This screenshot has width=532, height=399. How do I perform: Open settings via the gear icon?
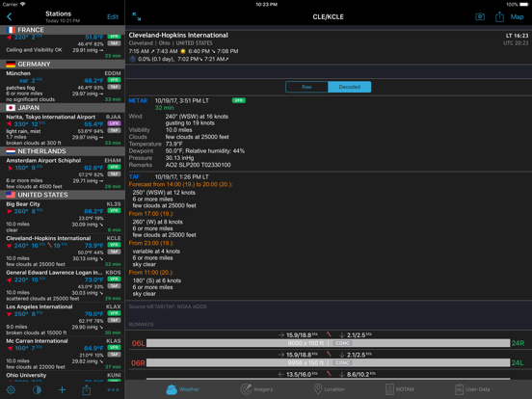[x=11, y=389]
